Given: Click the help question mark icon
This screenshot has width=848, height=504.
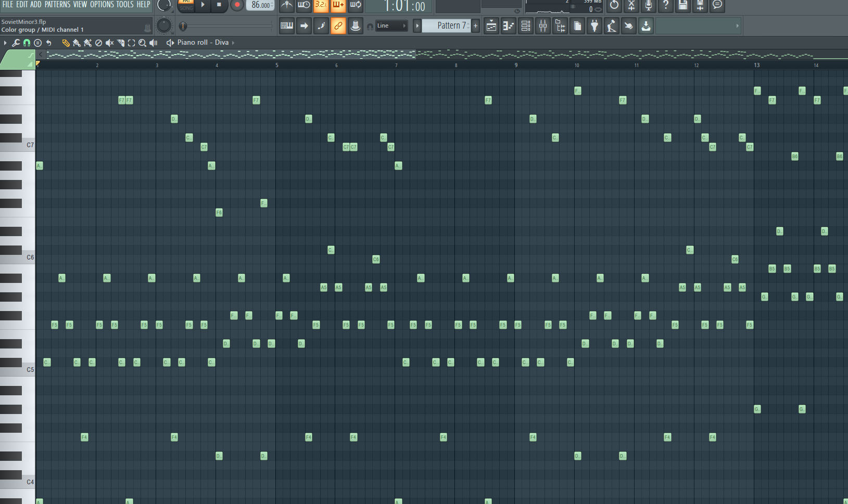Looking at the screenshot, I should (666, 5).
